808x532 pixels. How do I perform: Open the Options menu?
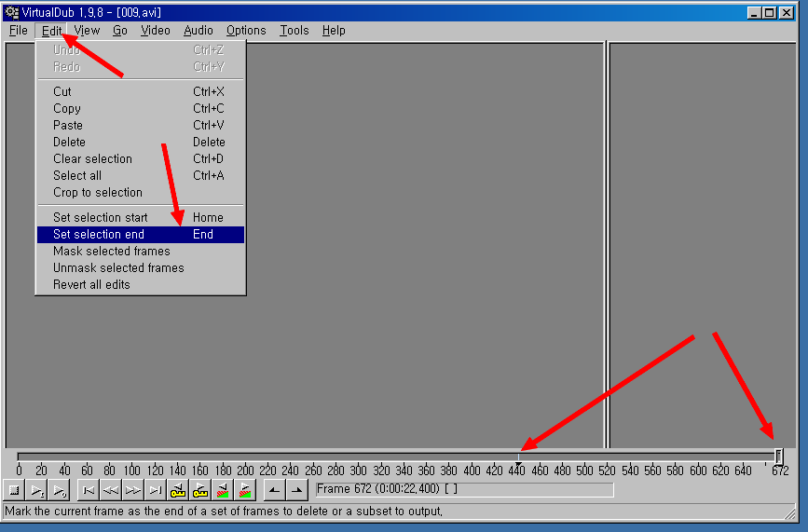point(246,31)
